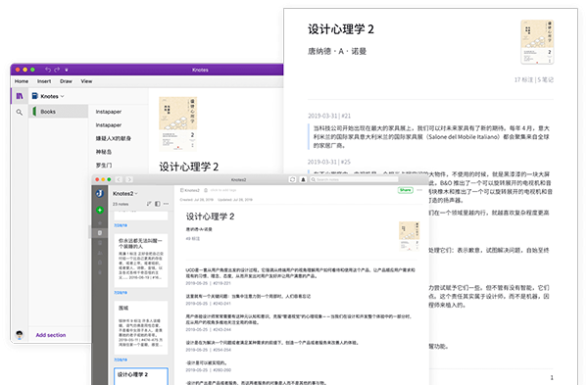
Task: Click the Evernote account avatar icon
Action: pos(100,193)
